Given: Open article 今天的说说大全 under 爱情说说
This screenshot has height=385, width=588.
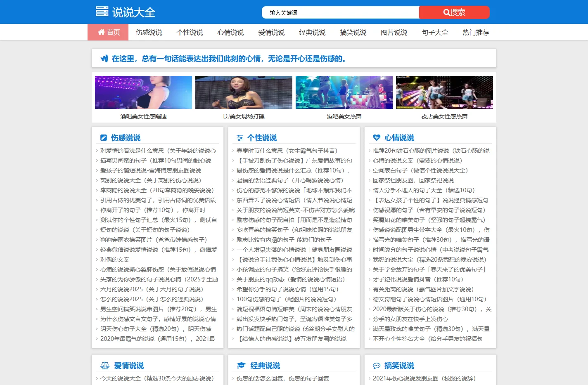Looking at the screenshot, I should click(x=157, y=378).
